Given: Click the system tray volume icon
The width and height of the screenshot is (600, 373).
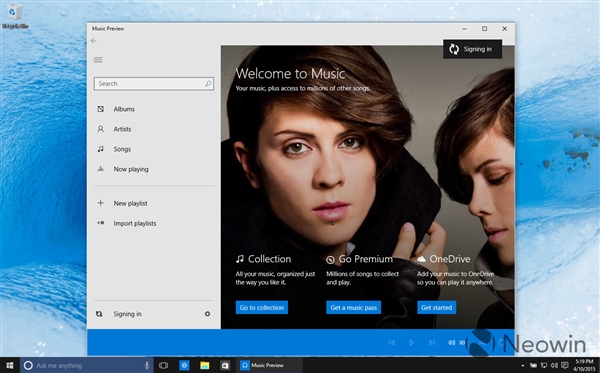Looking at the screenshot, I should (x=554, y=366).
